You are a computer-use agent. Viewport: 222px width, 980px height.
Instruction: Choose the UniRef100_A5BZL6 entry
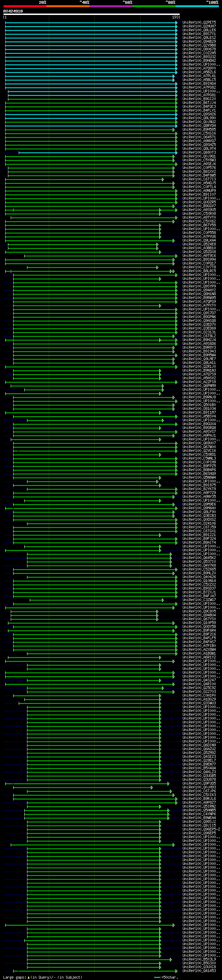coord(199,72)
